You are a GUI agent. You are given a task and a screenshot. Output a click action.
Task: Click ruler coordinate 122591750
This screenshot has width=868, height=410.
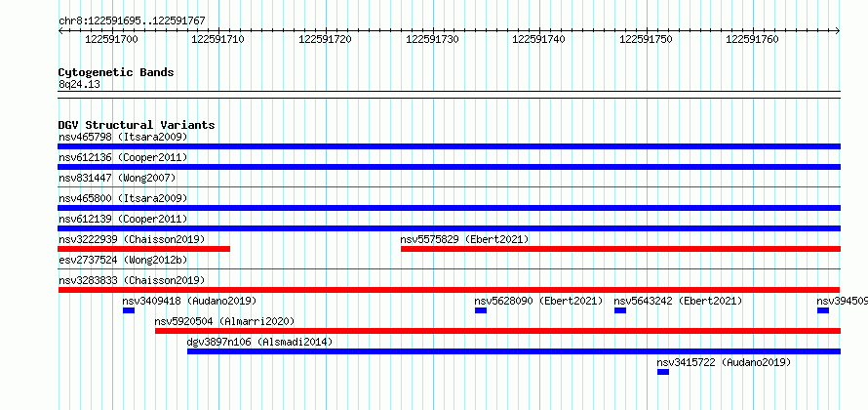click(x=646, y=39)
